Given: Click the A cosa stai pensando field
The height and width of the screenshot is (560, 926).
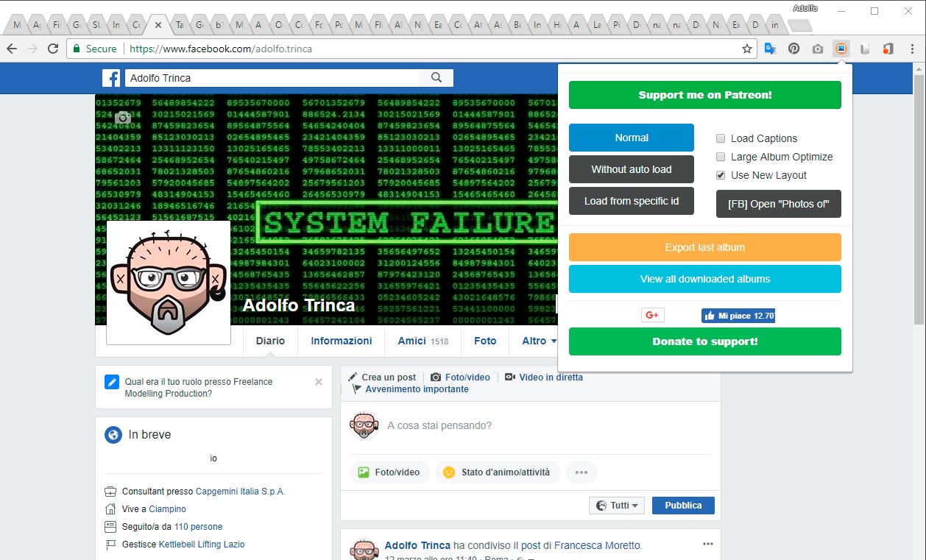Looking at the screenshot, I should [439, 425].
